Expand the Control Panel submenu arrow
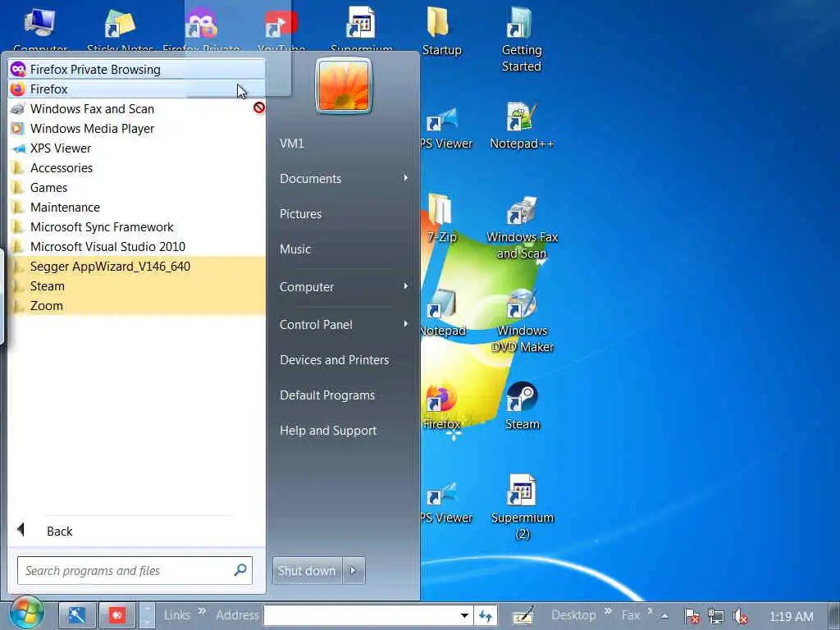The width and height of the screenshot is (840, 630). pos(405,324)
